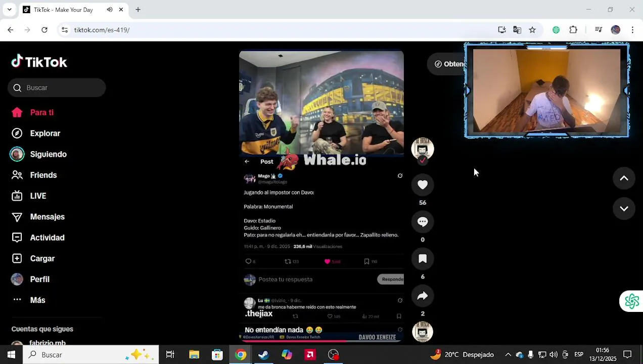Open the ChatGPT floating side button
643x364 pixels.
[x=632, y=301]
